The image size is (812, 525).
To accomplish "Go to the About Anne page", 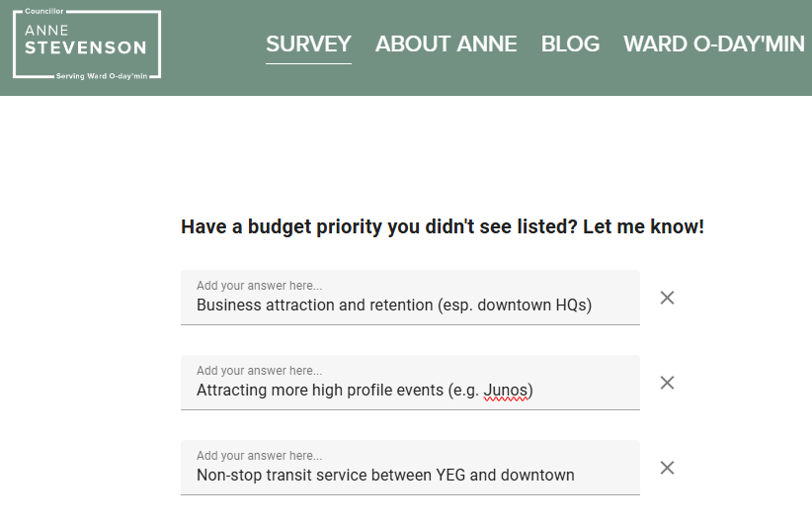I will pyautogui.click(x=446, y=44).
